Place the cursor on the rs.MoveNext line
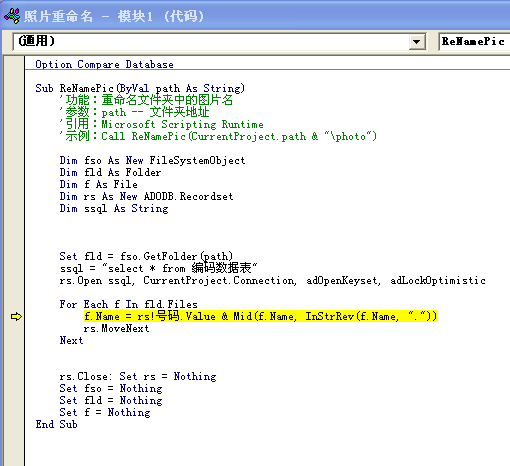The height and width of the screenshot is (466, 510). [x=116, y=329]
